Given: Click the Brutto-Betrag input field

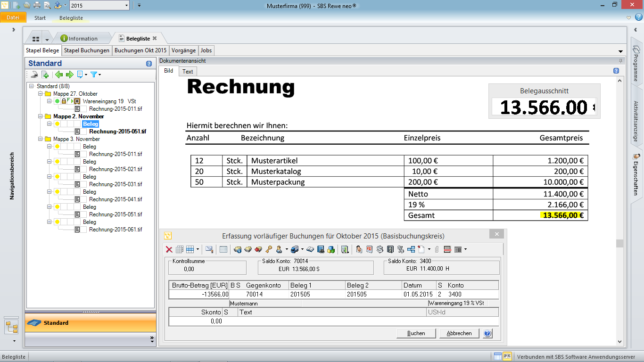Looking at the screenshot, I should tap(199, 294).
